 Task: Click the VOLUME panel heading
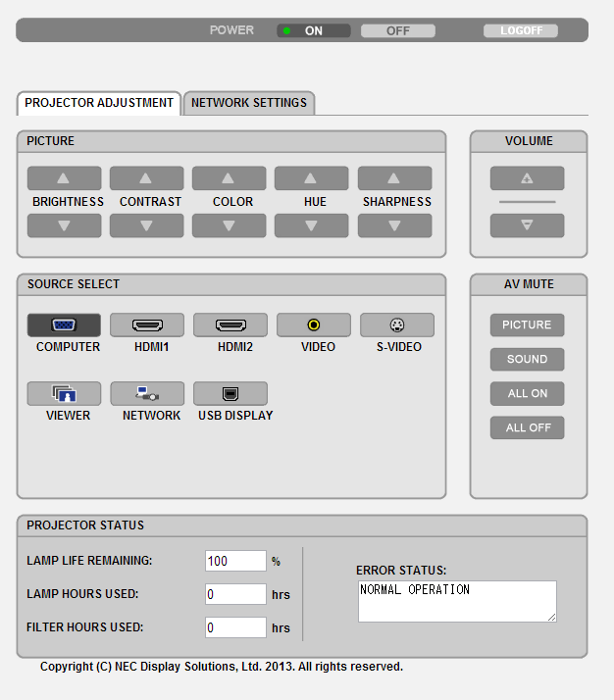click(529, 141)
